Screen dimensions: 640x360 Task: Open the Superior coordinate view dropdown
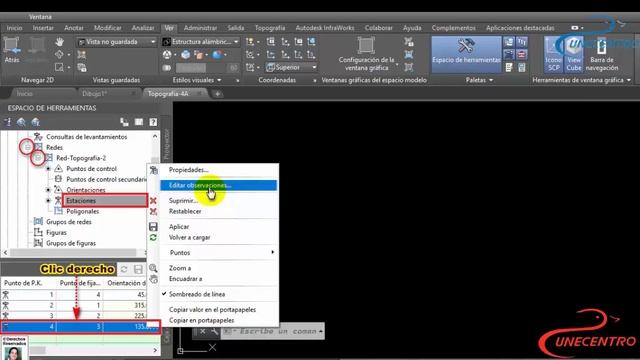pos(291,67)
